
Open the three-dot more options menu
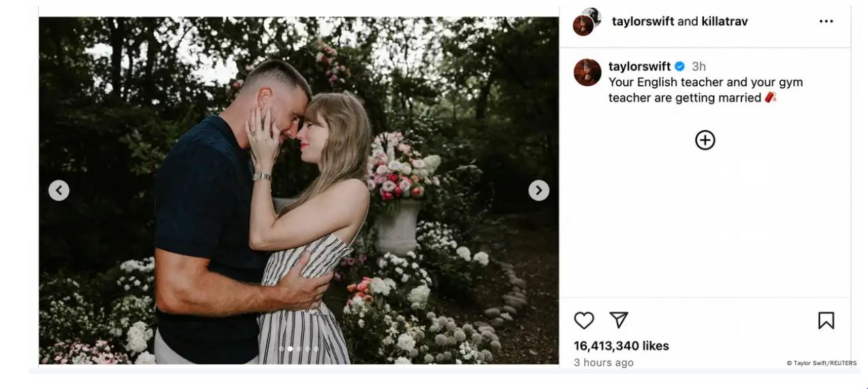[x=826, y=22]
